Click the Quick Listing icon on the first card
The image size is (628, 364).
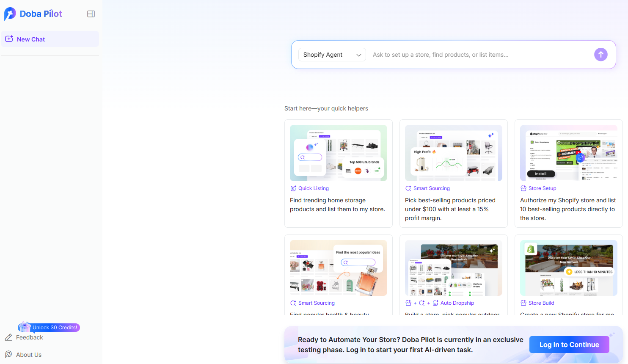click(x=292, y=188)
